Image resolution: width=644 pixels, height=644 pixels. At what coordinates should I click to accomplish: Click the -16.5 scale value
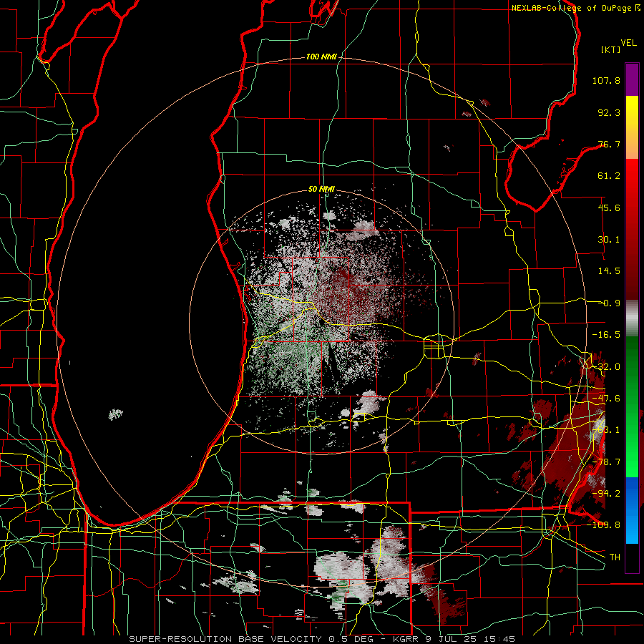click(606, 335)
